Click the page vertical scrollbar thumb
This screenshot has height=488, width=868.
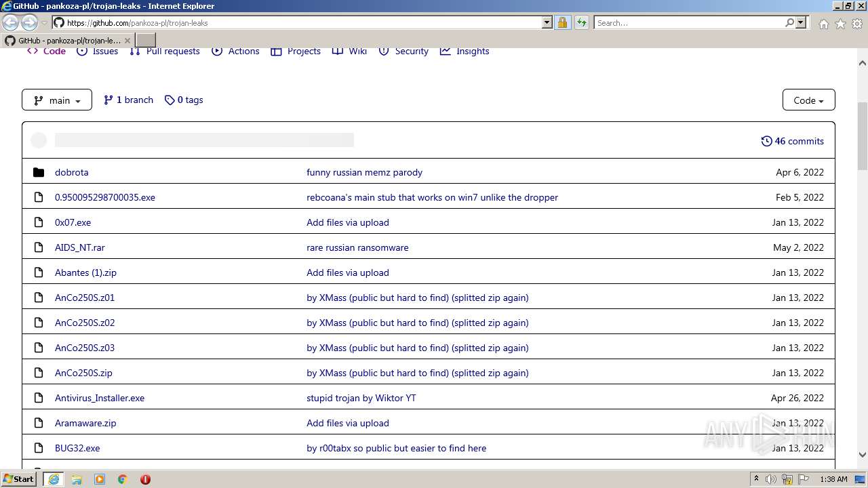pyautogui.click(x=863, y=136)
